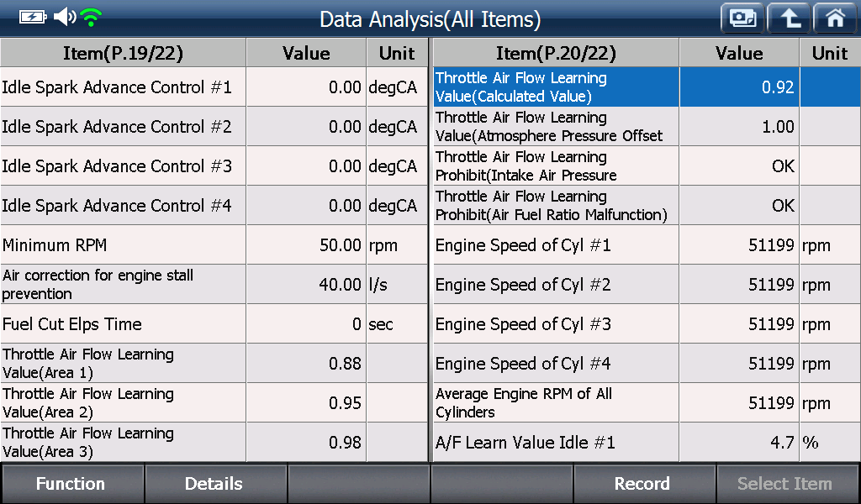Select the Minimum RPM row
Viewport: 861px width, 504px height.
click(214, 245)
